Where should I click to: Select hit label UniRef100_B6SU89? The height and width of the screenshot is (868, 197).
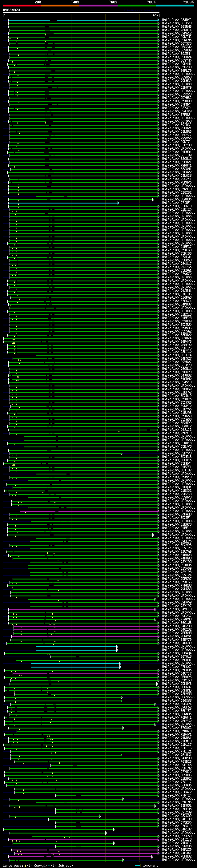pyautogui.click(x=177, y=50)
